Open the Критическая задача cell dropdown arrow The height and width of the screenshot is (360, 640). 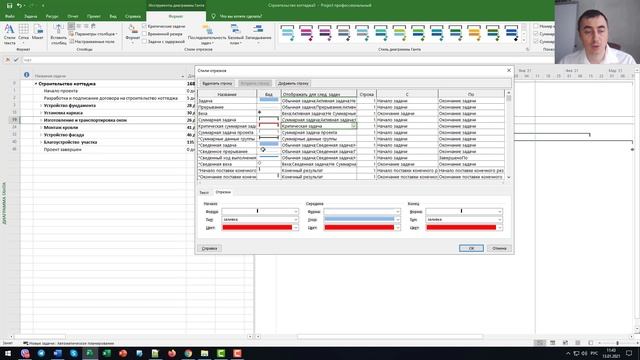point(353,126)
